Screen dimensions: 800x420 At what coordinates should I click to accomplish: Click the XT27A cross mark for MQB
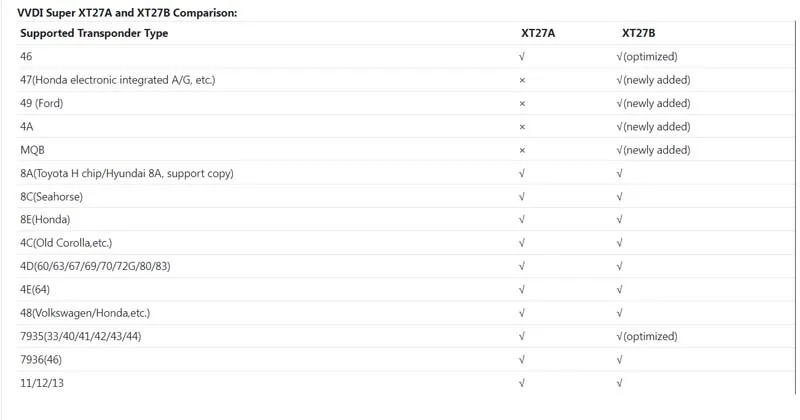[522, 150]
